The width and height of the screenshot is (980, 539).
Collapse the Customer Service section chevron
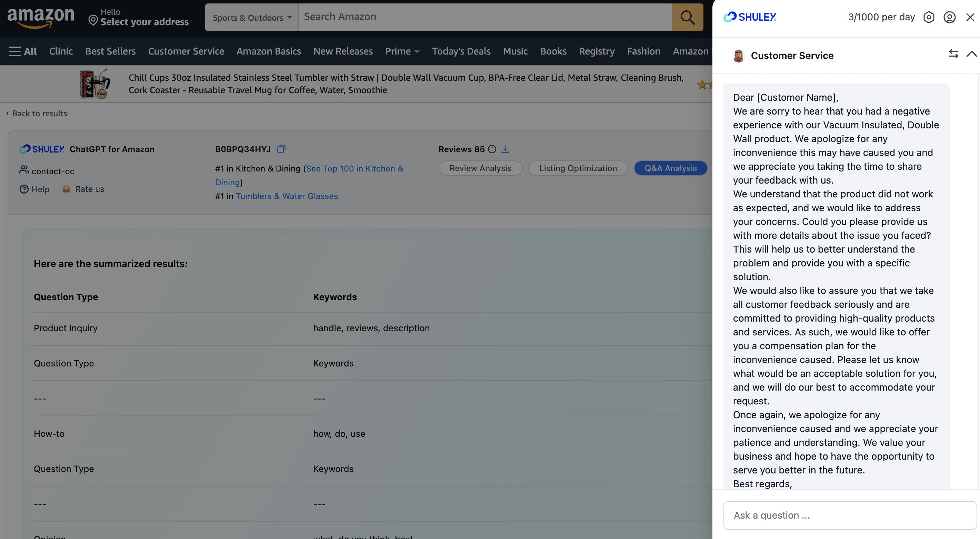coord(972,54)
